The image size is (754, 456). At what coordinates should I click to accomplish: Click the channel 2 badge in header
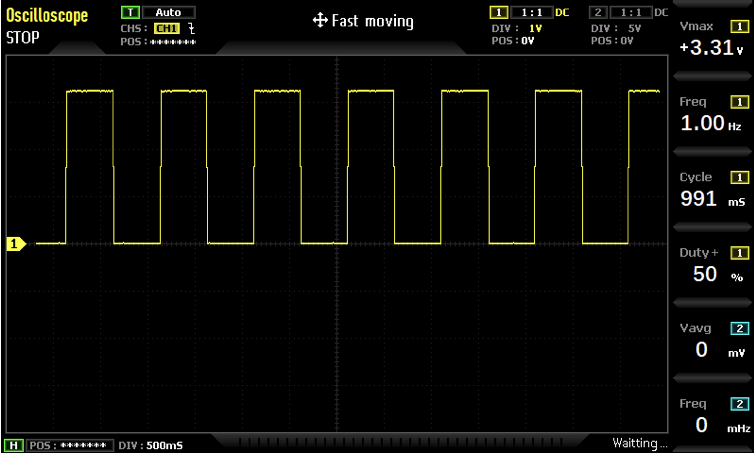[x=598, y=13]
